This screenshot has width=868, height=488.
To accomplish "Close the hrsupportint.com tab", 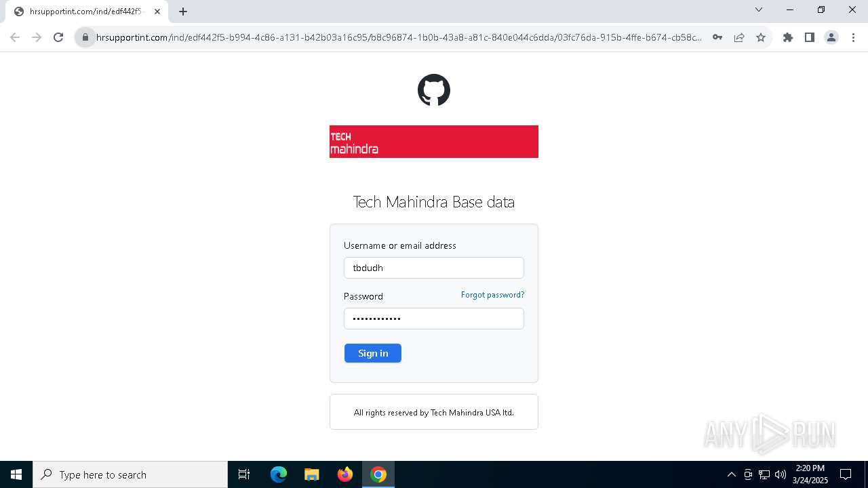I will pos(157,12).
